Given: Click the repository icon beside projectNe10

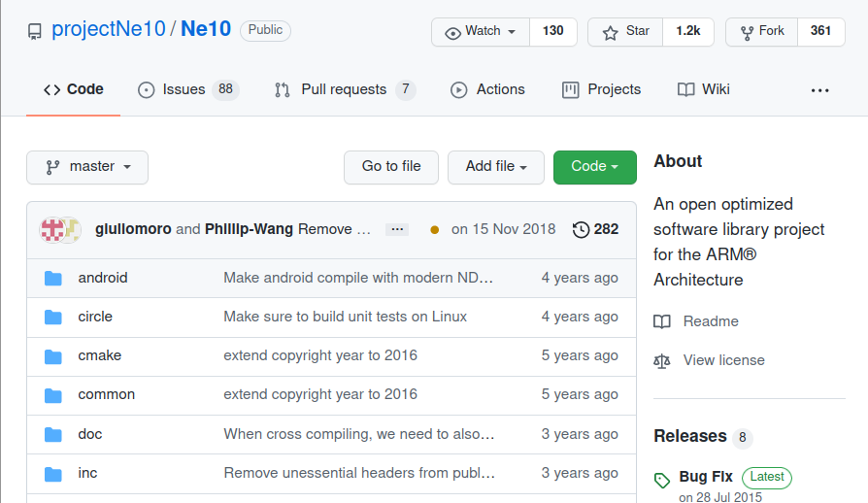Looking at the screenshot, I should click(x=35, y=31).
